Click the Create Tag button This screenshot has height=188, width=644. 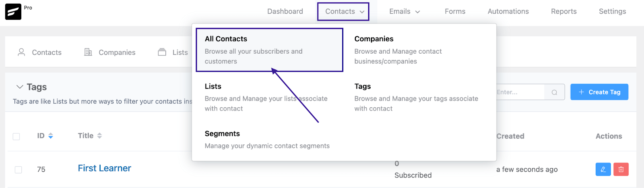(x=599, y=92)
